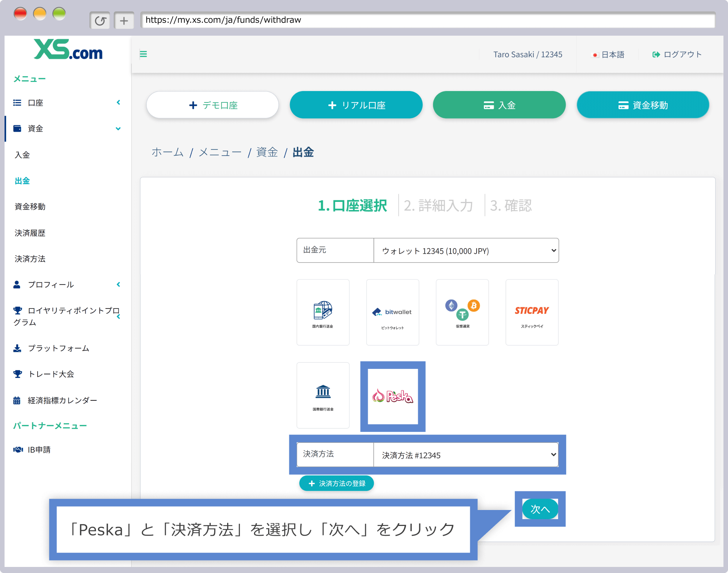Viewport: 728px width, 573px height.
Task: Click the IB申請 handshake icon
Action: (x=18, y=450)
